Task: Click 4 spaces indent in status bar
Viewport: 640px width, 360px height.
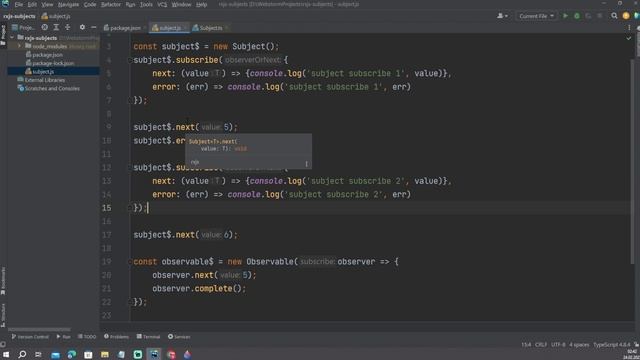Action: (579, 344)
